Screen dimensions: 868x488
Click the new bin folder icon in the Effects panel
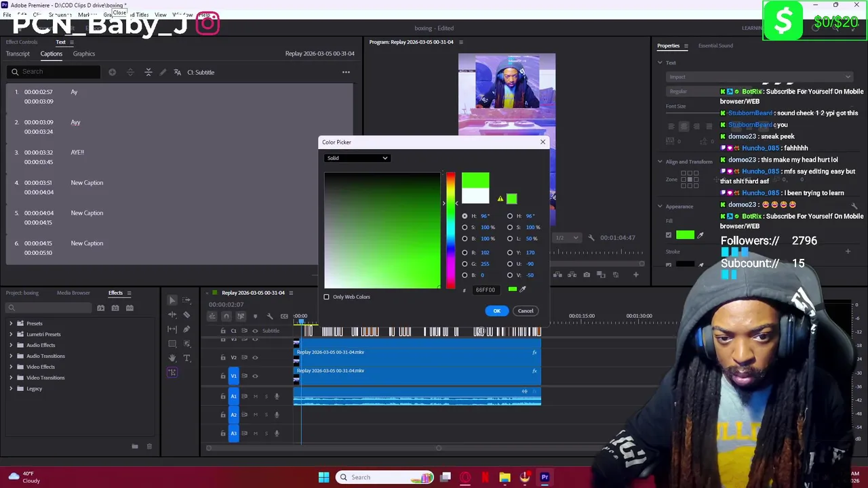(135, 446)
